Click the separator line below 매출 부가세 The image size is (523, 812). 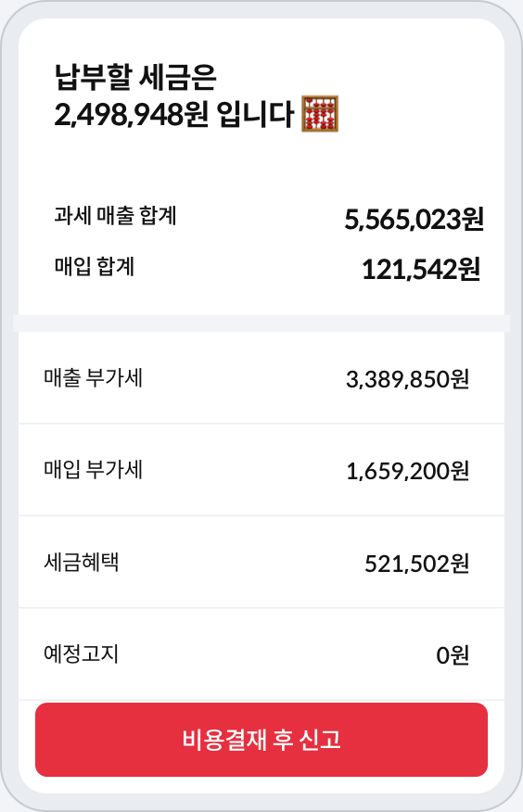point(261,424)
